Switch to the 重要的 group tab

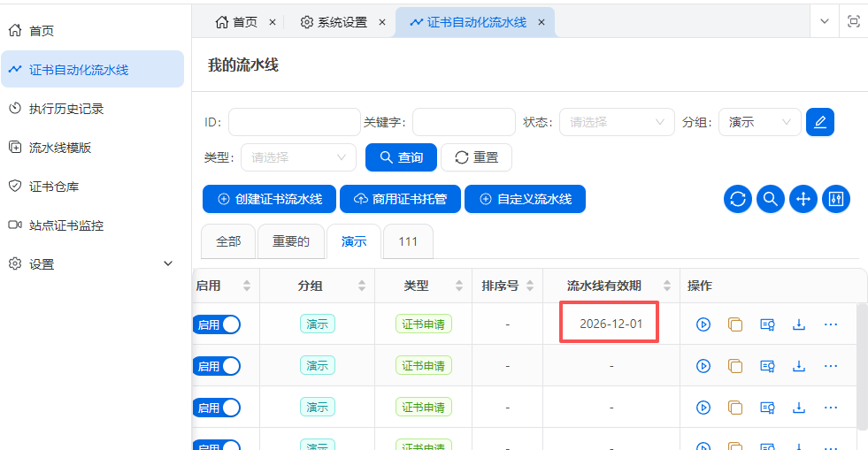tap(290, 241)
